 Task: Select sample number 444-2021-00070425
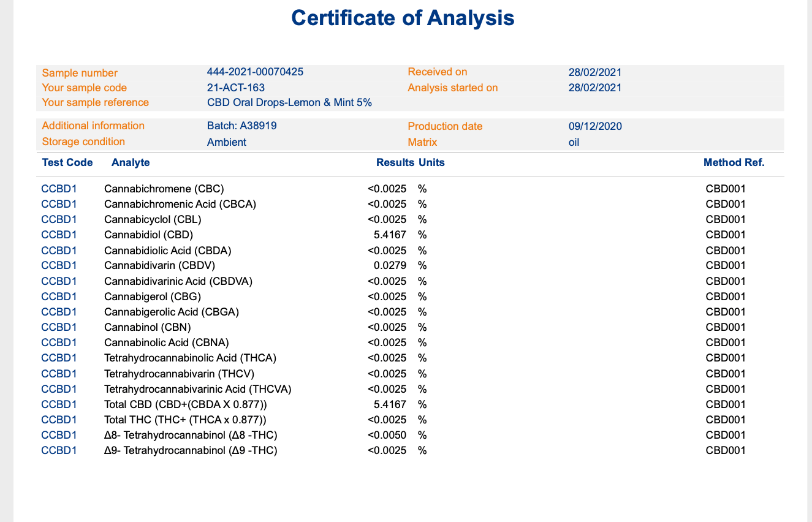pyautogui.click(x=255, y=72)
